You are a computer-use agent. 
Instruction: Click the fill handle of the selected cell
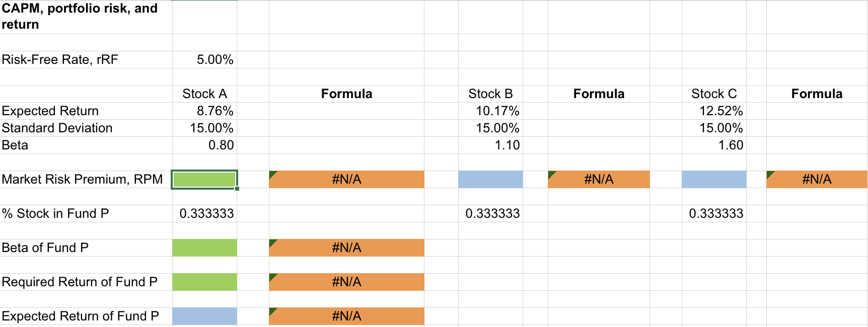click(237, 189)
